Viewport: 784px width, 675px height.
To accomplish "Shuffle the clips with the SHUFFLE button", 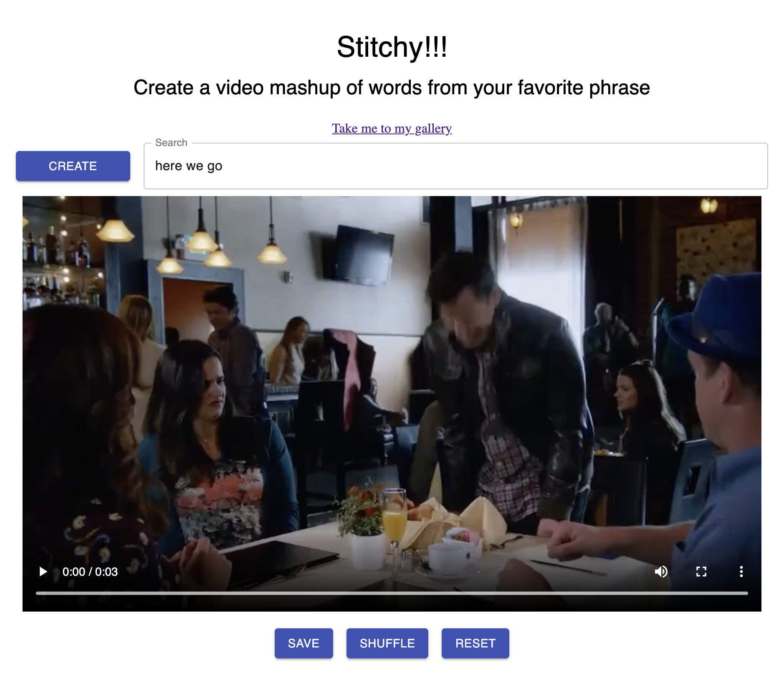I will 387,643.
